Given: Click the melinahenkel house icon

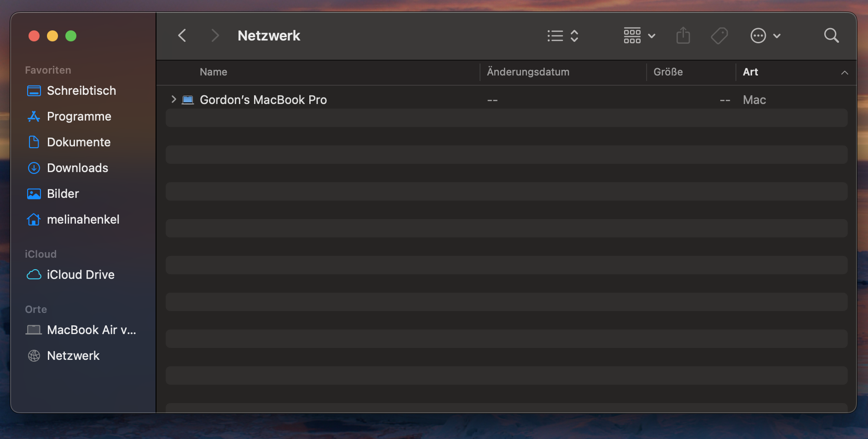Looking at the screenshot, I should coord(34,219).
